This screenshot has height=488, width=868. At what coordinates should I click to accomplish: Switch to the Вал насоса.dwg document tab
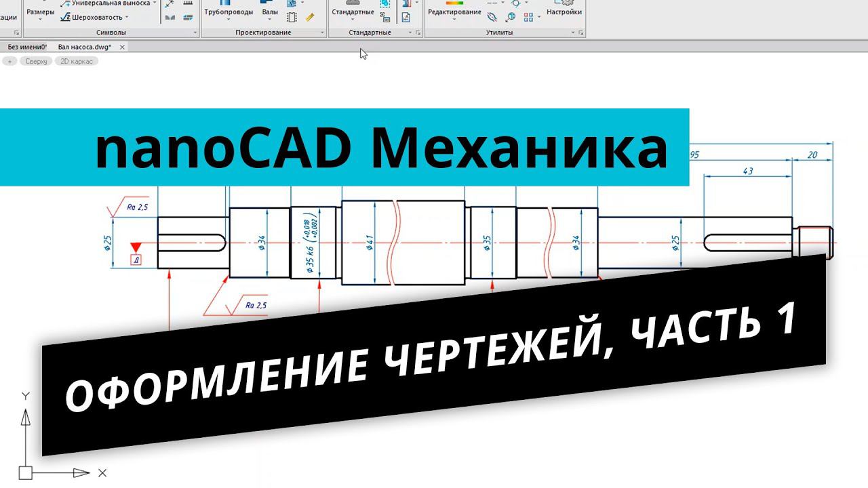pos(85,47)
